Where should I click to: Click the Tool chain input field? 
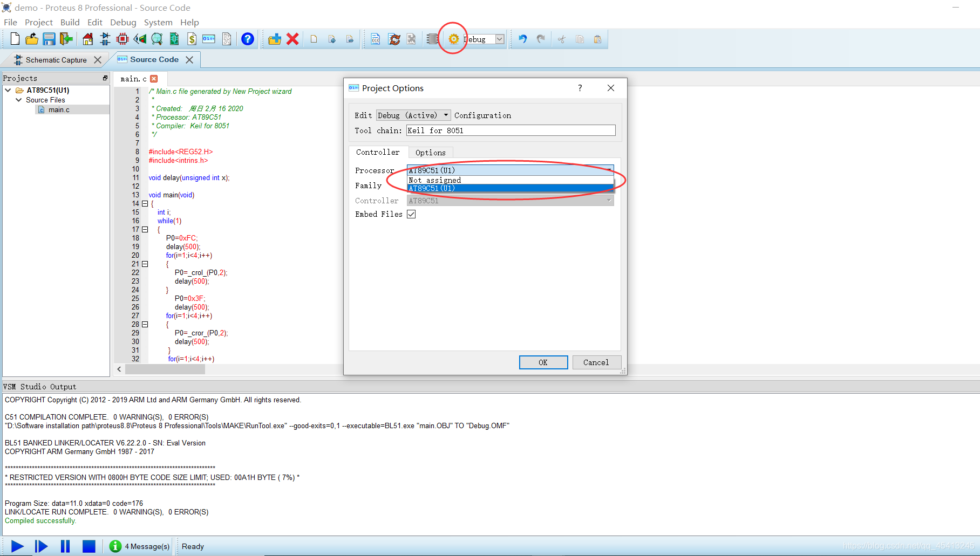511,131
